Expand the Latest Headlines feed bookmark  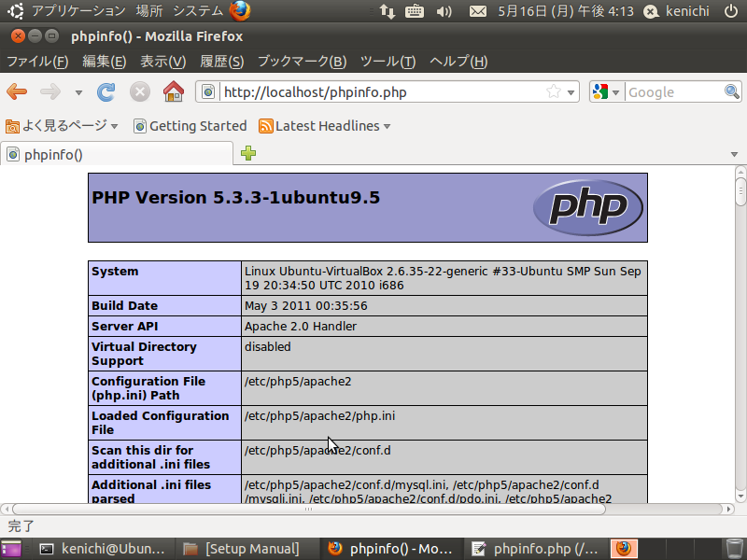click(324, 126)
